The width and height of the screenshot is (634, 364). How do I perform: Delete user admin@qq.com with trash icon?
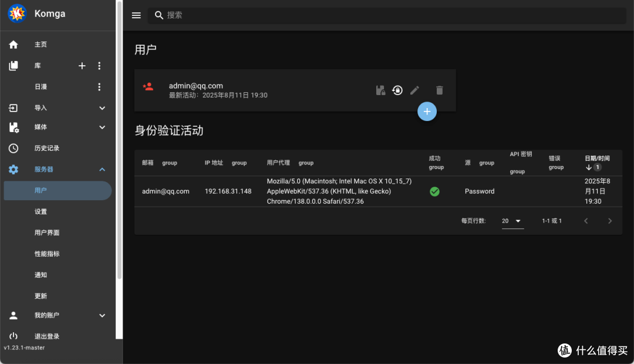tap(440, 90)
